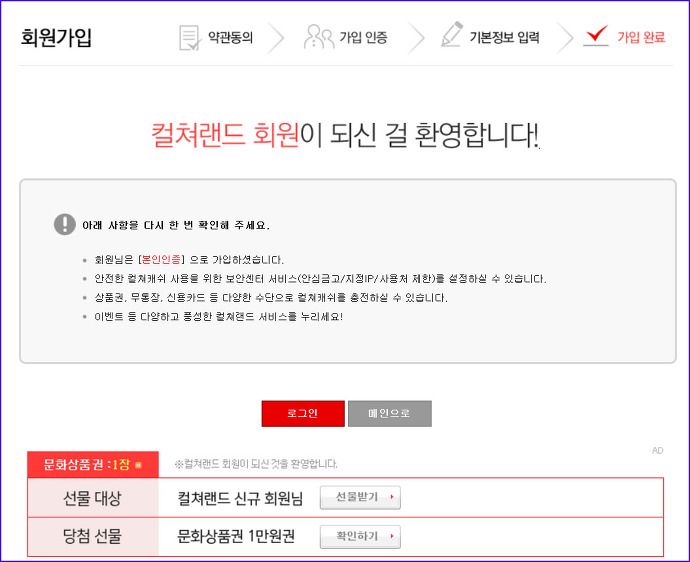Image resolution: width=690 pixels, height=562 pixels.
Task: Click the 아래 사항을 다시 한 번 확인해 주세요 text
Action: [x=176, y=225]
